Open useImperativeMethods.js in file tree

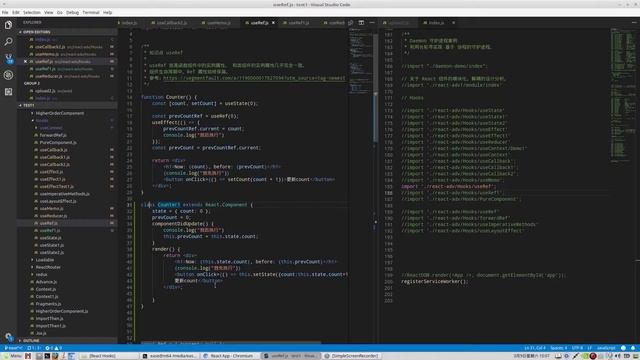coord(64,194)
